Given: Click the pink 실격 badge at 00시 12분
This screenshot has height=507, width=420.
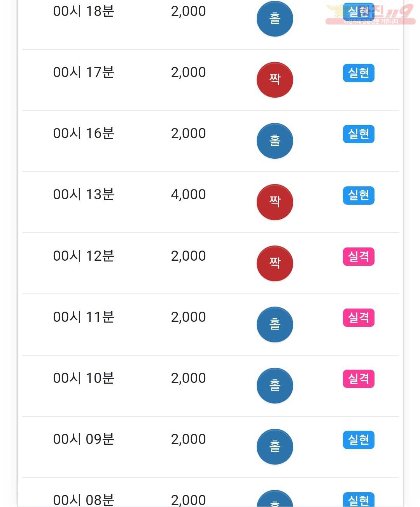Looking at the screenshot, I should pos(359,256).
